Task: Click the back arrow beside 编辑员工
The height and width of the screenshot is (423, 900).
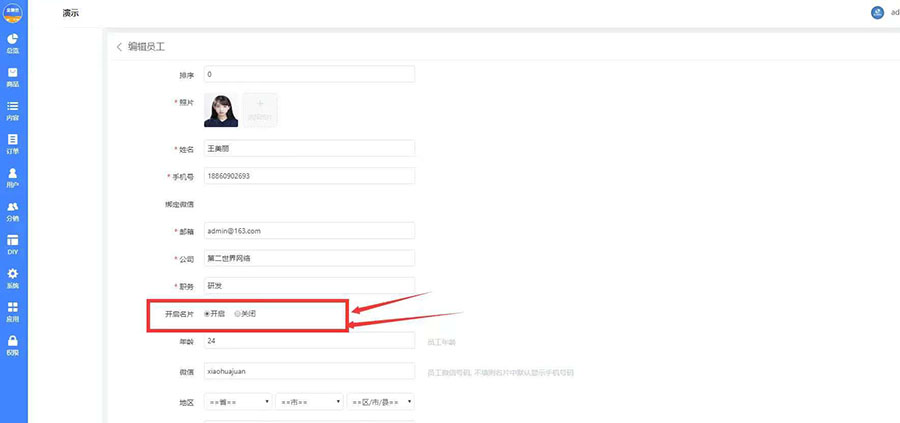Action: (120, 47)
